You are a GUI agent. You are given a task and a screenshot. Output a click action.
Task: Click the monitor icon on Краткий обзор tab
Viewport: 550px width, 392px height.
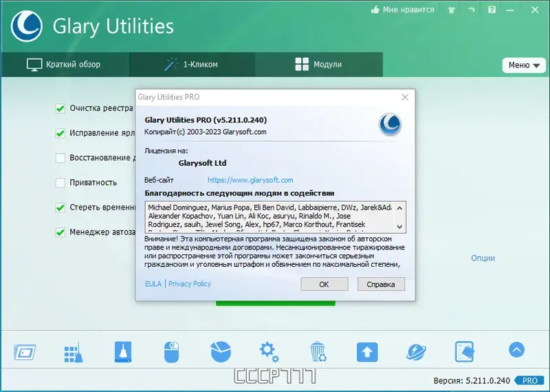(34, 65)
